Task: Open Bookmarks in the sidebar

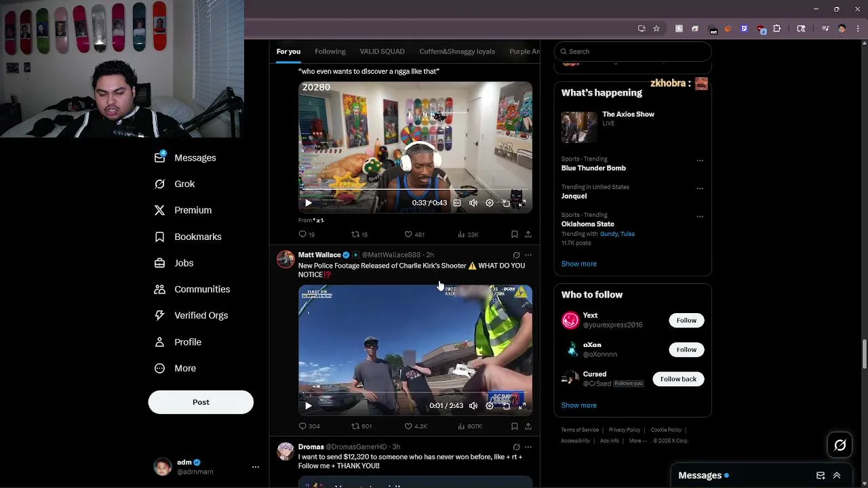Action: click(188, 237)
